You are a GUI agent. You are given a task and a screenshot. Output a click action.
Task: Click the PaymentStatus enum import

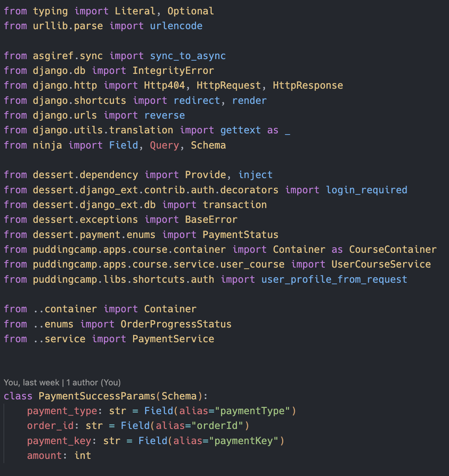[240, 235]
